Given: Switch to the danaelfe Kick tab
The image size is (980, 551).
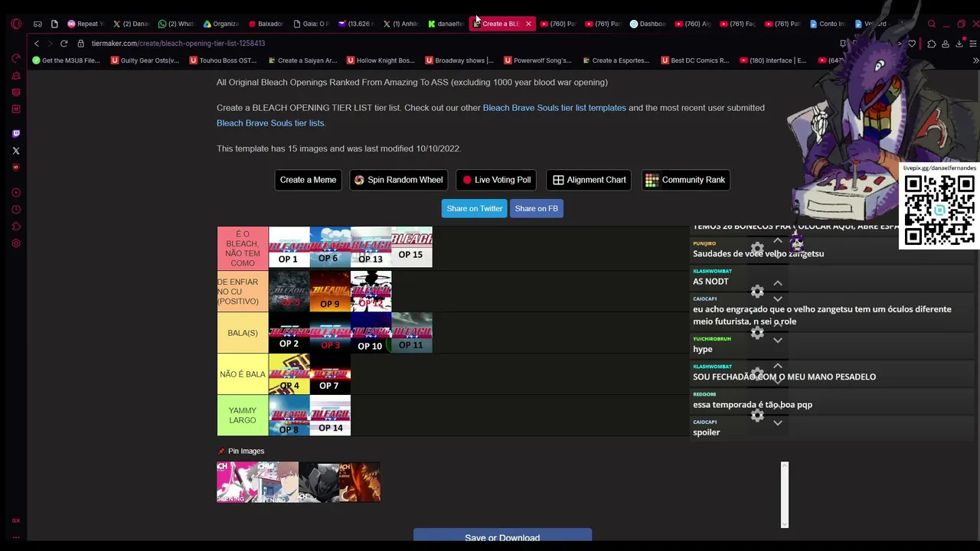Looking at the screenshot, I should click(446, 24).
